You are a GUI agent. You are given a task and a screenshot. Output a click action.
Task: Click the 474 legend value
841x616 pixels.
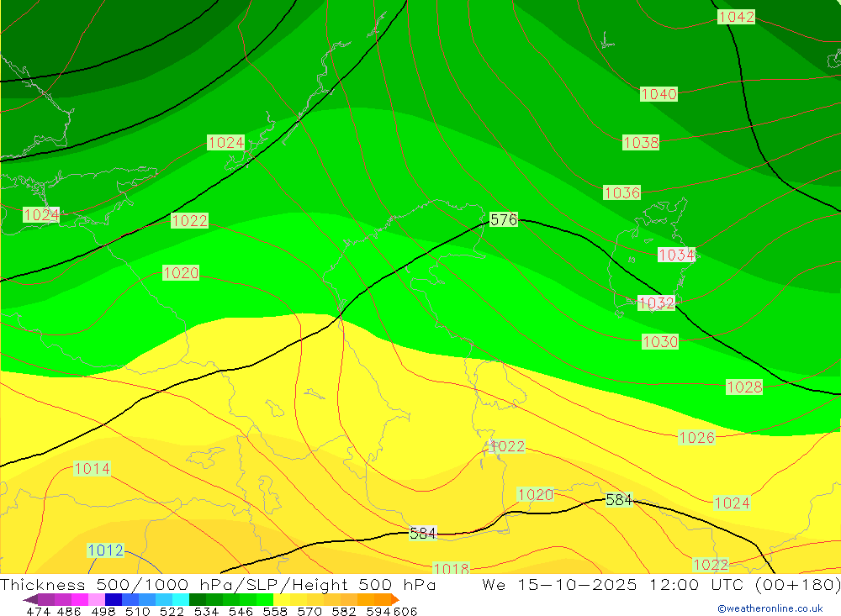38,611
